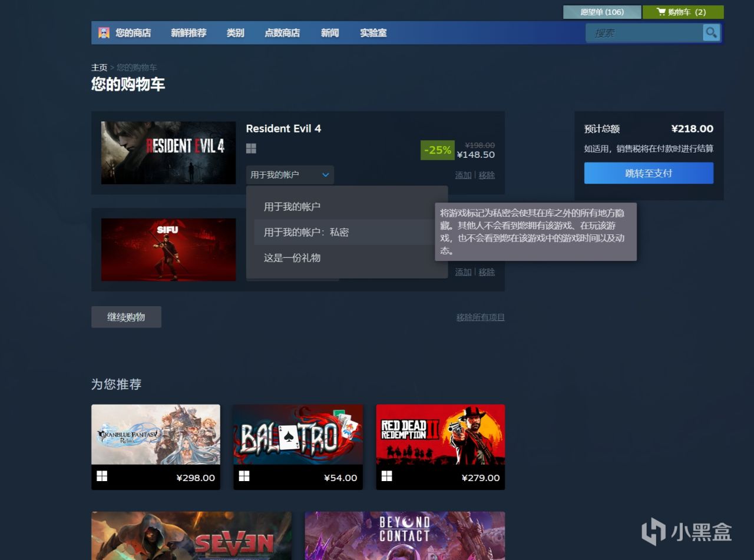Click 主页 breadcrumb link
The width and height of the screenshot is (754, 560).
100,68
